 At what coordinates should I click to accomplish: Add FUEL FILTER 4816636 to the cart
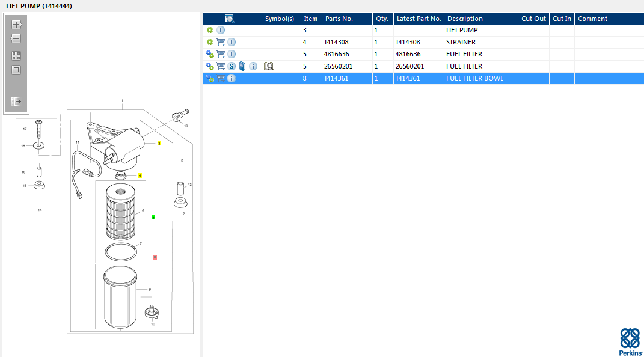click(221, 53)
